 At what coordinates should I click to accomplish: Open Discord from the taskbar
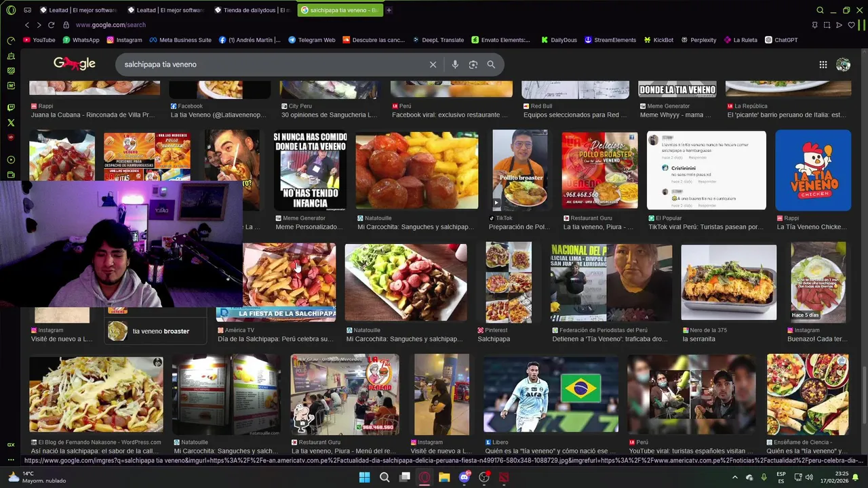click(x=465, y=477)
